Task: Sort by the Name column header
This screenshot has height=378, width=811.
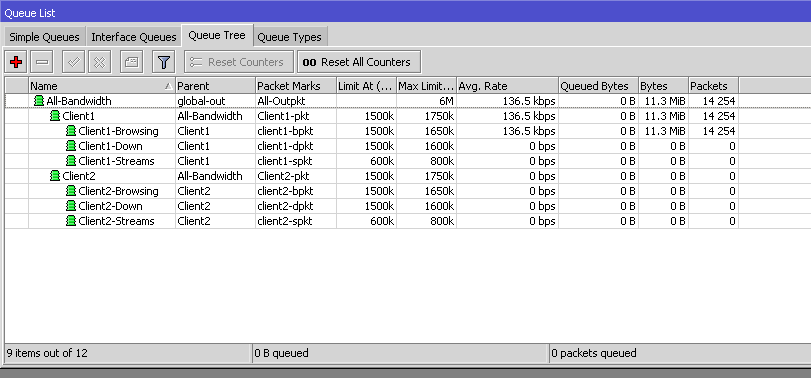Action: coord(102,86)
